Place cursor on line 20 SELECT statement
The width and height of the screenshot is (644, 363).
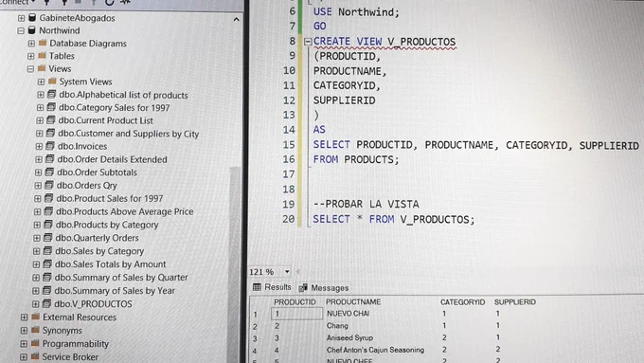[393, 219]
